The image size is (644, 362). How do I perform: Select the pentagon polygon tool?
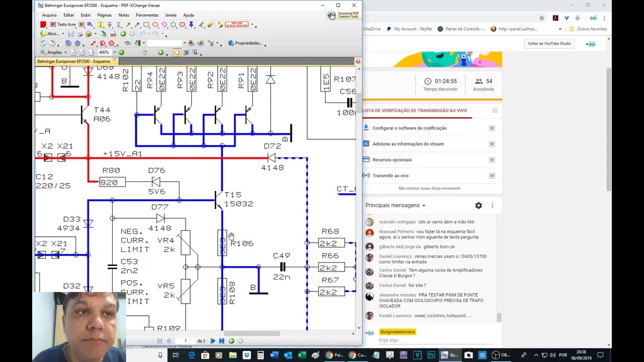(x=173, y=25)
